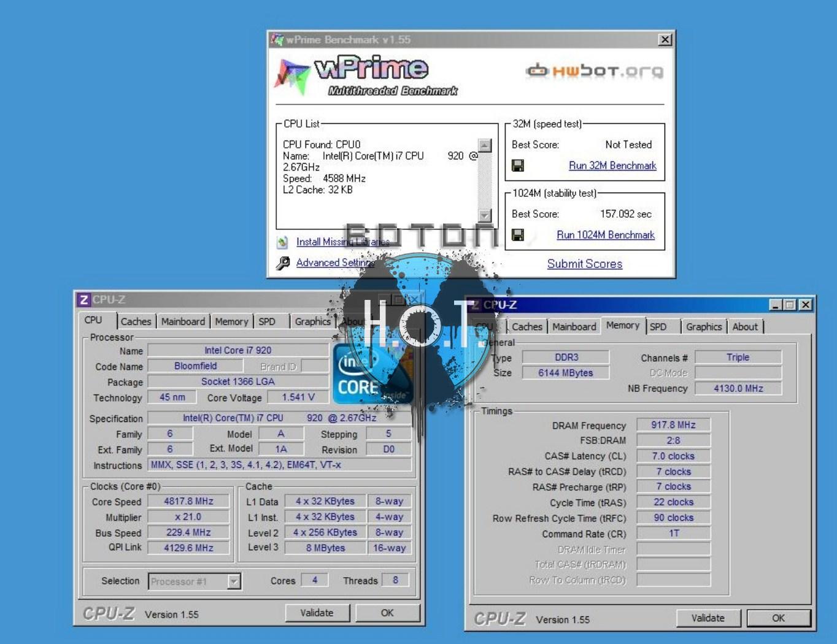Close the wPrime Benchmark window
This screenshot has height=644, width=837.
(665, 40)
